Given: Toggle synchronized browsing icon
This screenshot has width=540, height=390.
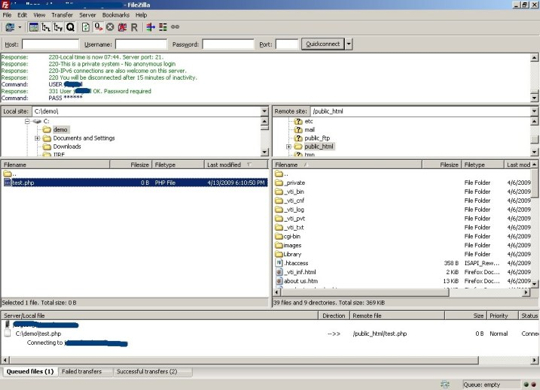Looking at the screenshot, I should pyautogui.click(x=175, y=27).
